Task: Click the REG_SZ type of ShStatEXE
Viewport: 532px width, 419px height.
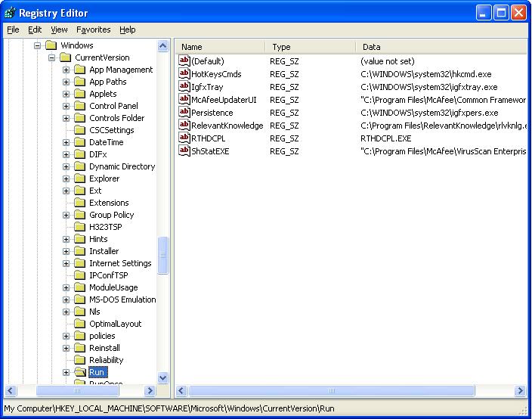Action: click(x=284, y=151)
